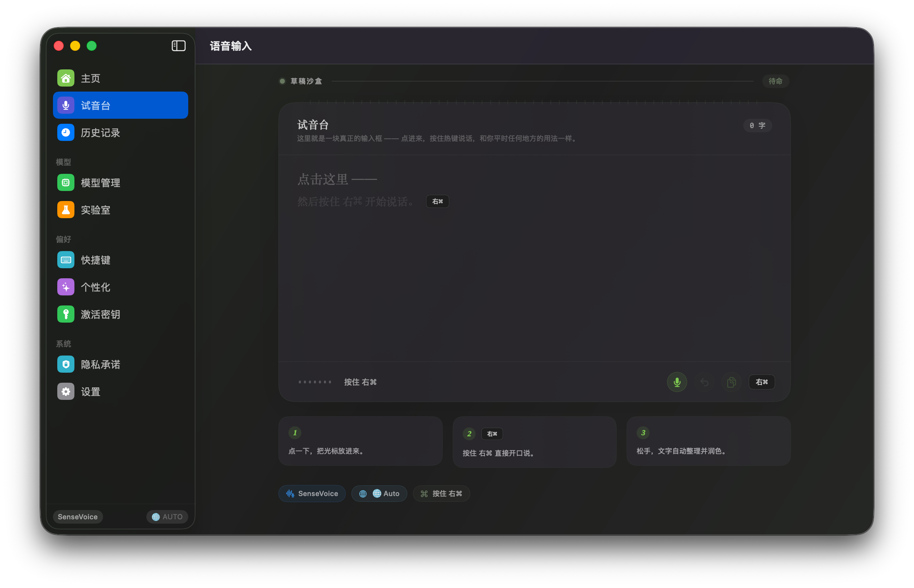This screenshot has height=588, width=914.
Task: 打开底部的按住右⌘热键选择器
Action: 441,493
